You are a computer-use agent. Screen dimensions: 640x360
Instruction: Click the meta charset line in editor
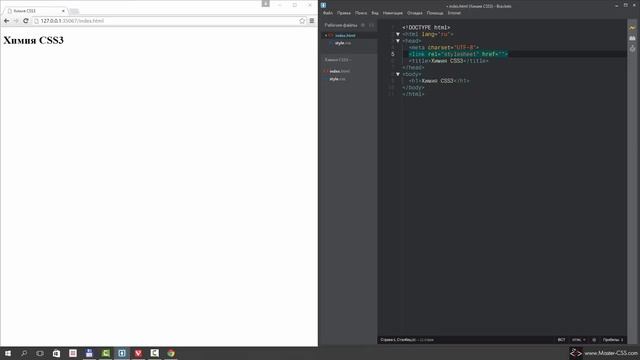tap(444, 48)
